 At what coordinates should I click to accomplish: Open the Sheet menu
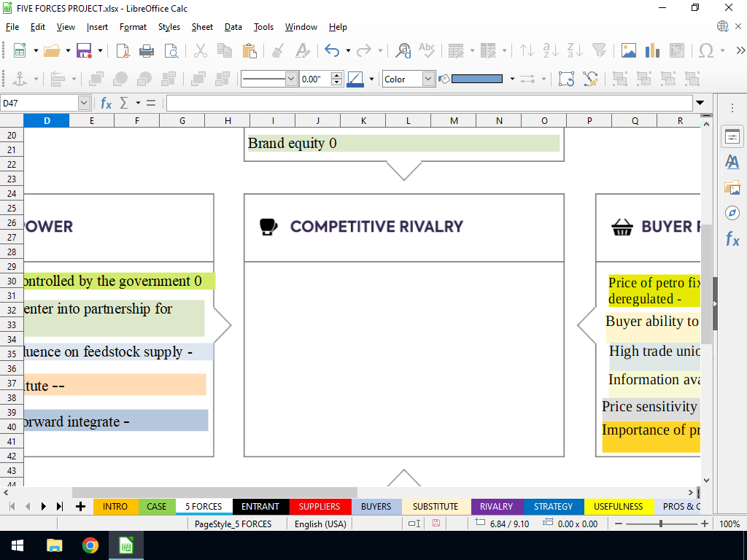(x=202, y=27)
